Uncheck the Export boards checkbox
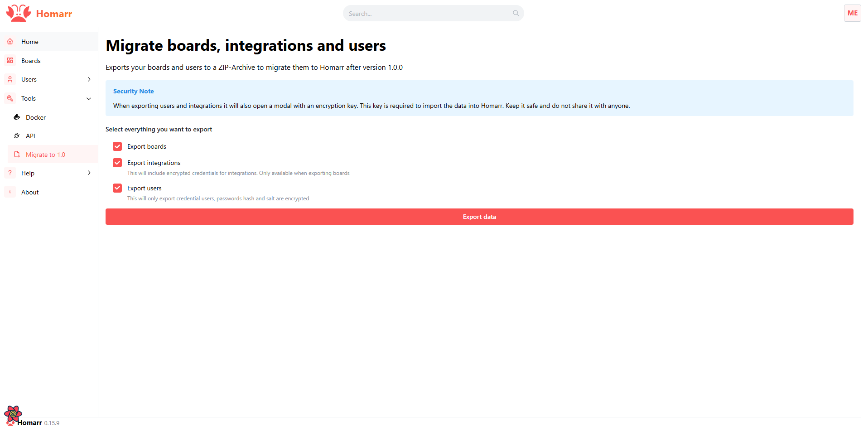This screenshot has width=868, height=426. 117,146
